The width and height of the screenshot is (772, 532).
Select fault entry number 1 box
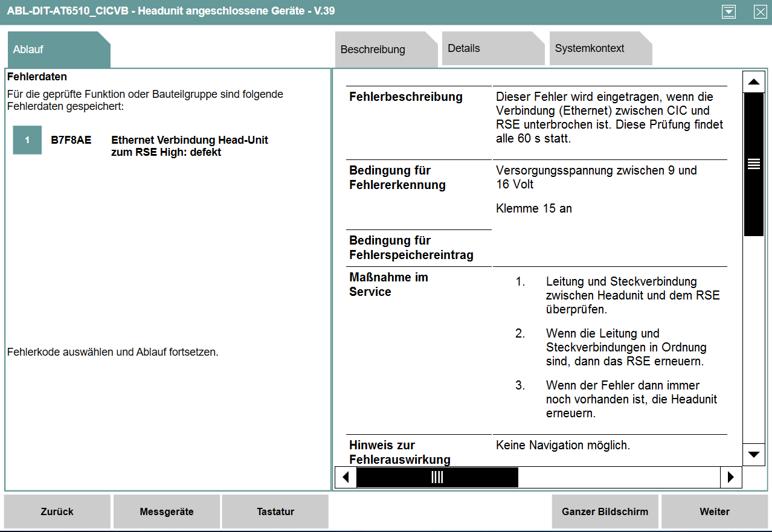(27, 140)
